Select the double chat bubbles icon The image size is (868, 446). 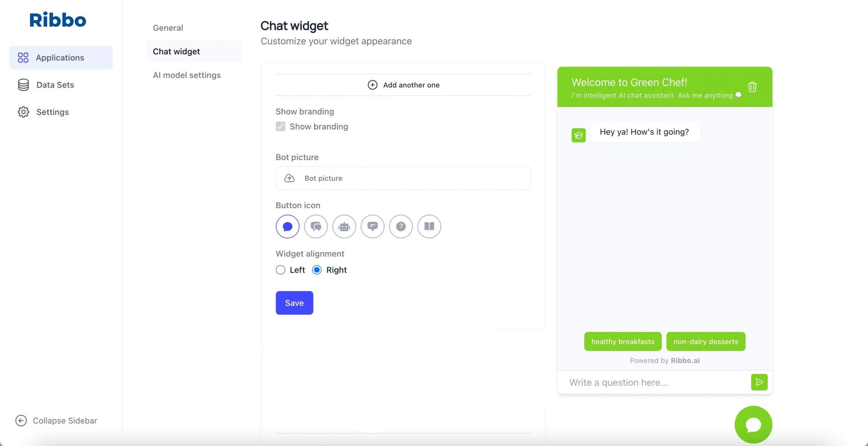point(316,226)
